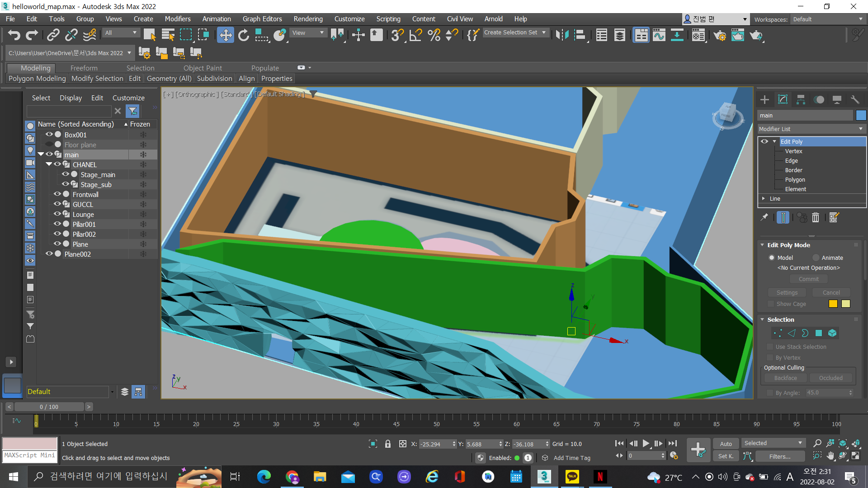Click the Select and Rotate tool
This screenshot has width=868, height=488.
point(244,35)
